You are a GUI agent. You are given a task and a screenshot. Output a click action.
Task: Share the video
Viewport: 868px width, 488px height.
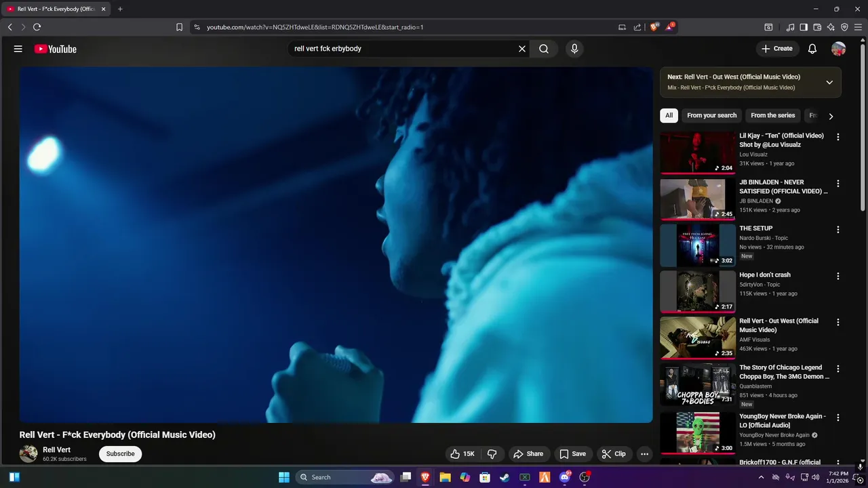528,454
